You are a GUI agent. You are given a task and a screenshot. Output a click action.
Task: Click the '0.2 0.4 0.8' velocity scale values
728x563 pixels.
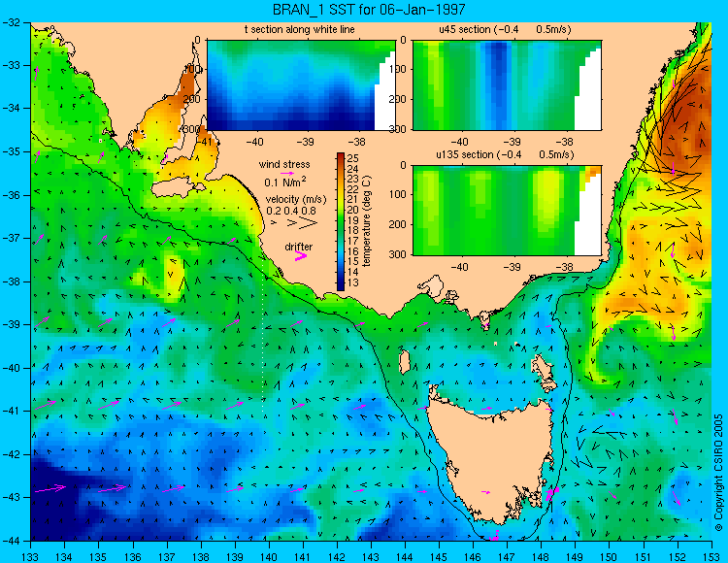[x=291, y=211]
